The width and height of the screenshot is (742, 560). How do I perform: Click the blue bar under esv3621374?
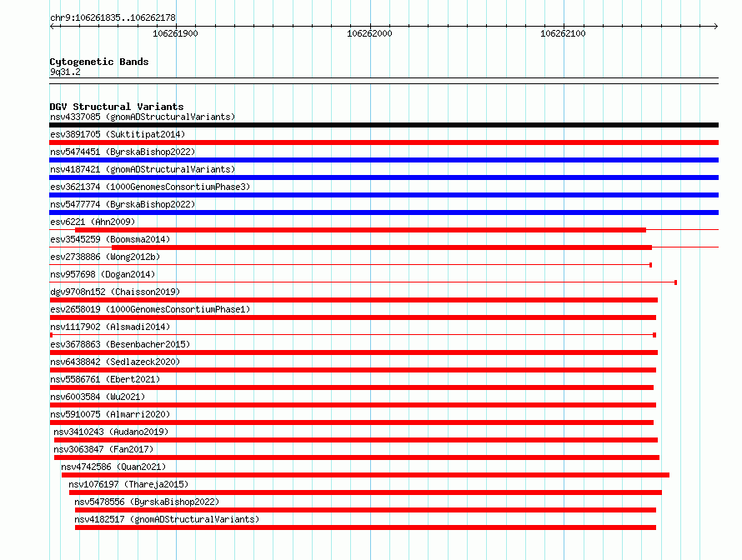384,195
